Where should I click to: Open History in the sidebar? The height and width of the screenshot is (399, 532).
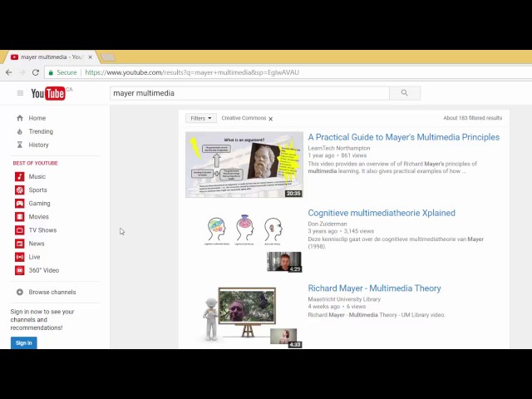coord(38,145)
